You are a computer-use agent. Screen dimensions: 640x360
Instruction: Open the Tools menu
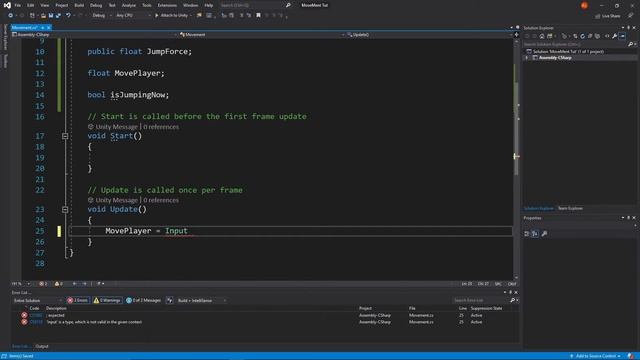(x=147, y=5)
